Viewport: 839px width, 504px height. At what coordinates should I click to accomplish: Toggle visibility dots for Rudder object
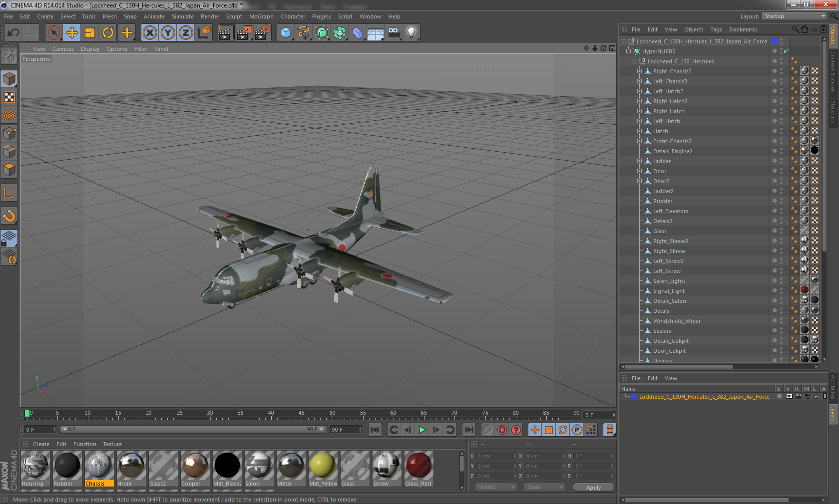(782, 201)
